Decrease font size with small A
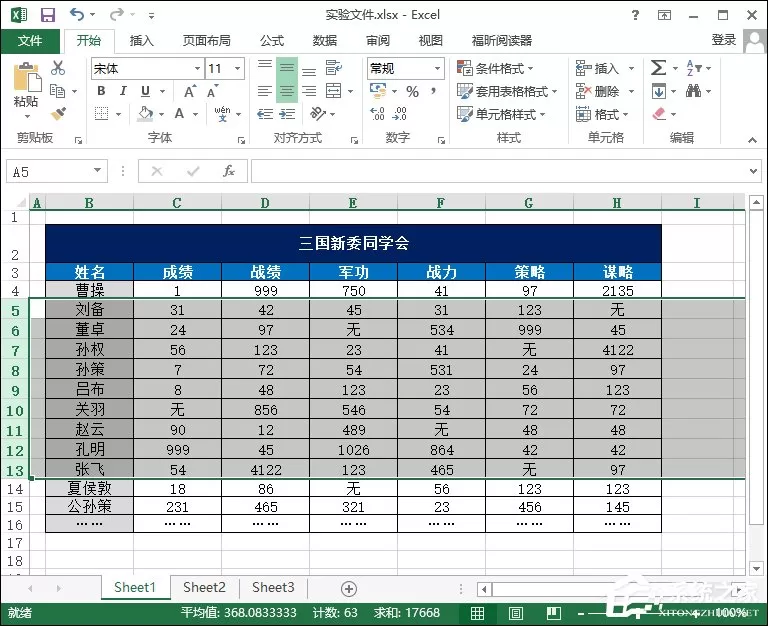 pyautogui.click(x=213, y=91)
